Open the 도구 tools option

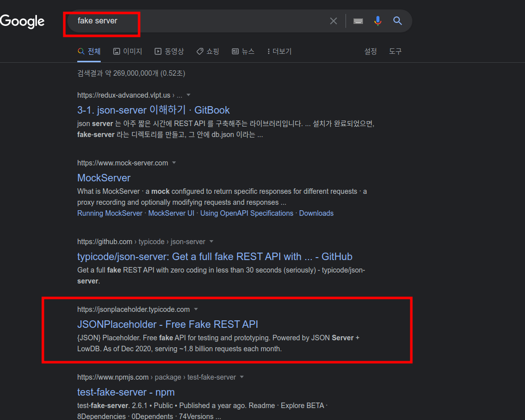(x=395, y=51)
